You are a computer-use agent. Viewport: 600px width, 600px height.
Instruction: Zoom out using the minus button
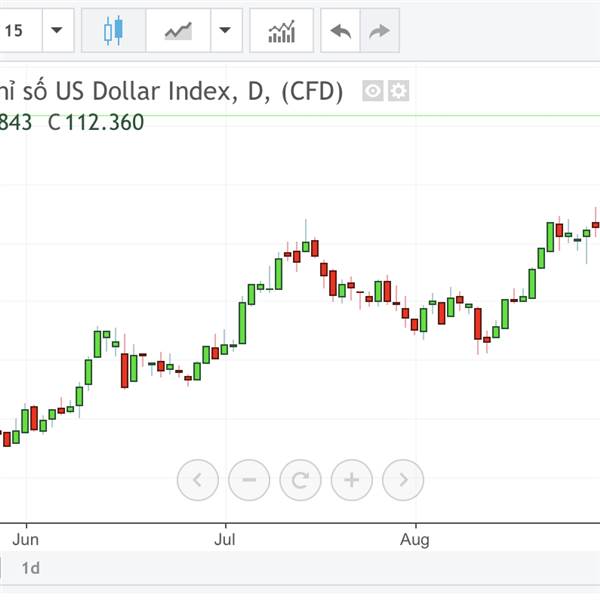click(249, 480)
